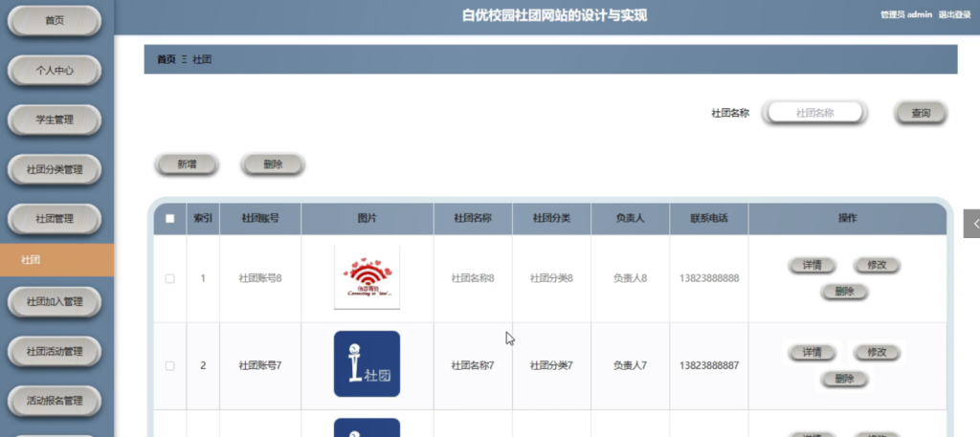Click the red WiFi heart club image
Image resolution: width=980 pixels, height=437 pixels.
point(367,277)
